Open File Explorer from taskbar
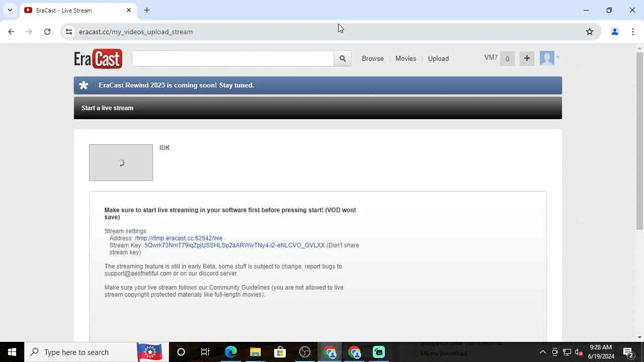Image resolution: width=644 pixels, height=362 pixels. (256, 352)
